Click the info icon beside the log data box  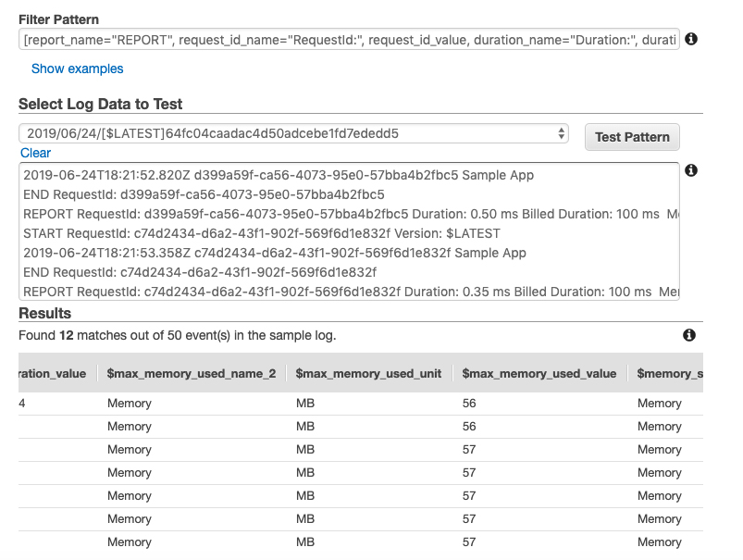pyautogui.click(x=691, y=170)
